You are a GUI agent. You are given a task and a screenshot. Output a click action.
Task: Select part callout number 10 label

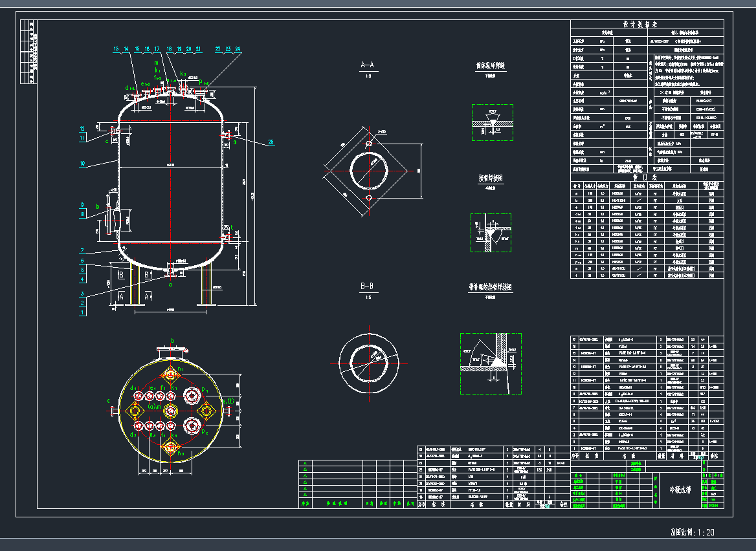coord(82,164)
